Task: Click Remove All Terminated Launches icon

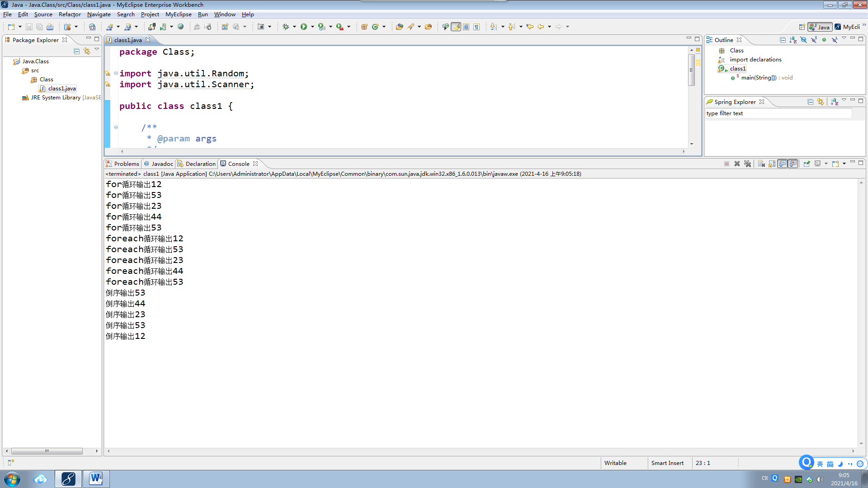Action: click(x=747, y=164)
